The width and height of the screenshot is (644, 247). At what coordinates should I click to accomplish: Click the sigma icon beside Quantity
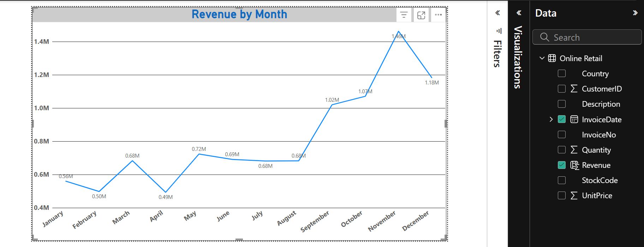tap(574, 150)
